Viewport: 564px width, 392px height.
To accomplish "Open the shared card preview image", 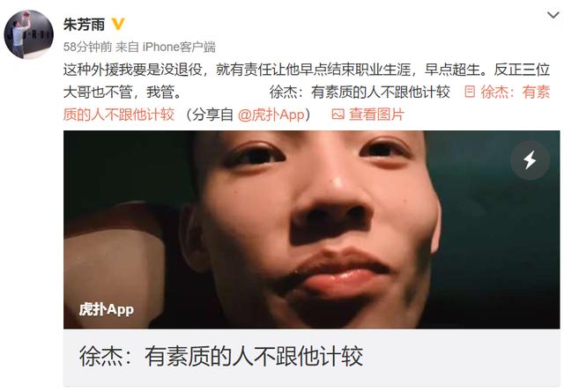I will [311, 229].
